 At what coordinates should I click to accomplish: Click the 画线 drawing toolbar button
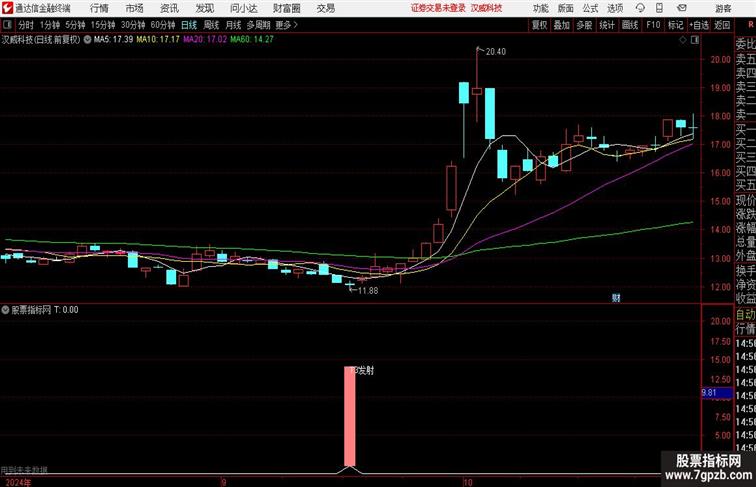click(630, 25)
